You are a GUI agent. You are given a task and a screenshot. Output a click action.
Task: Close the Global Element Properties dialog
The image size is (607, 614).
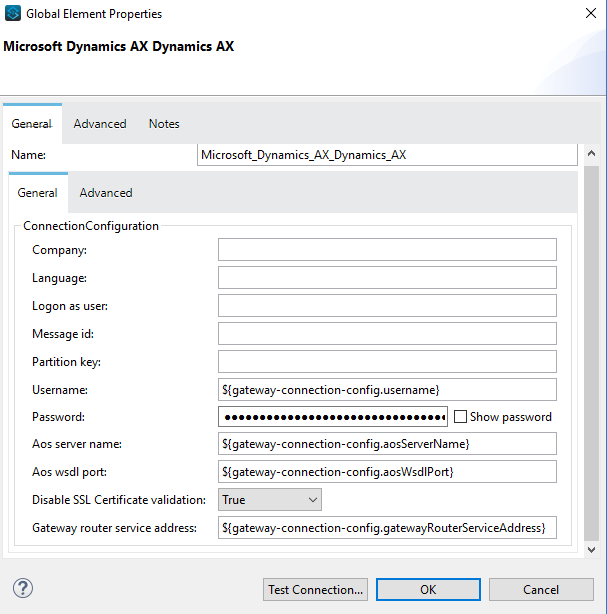point(584,14)
